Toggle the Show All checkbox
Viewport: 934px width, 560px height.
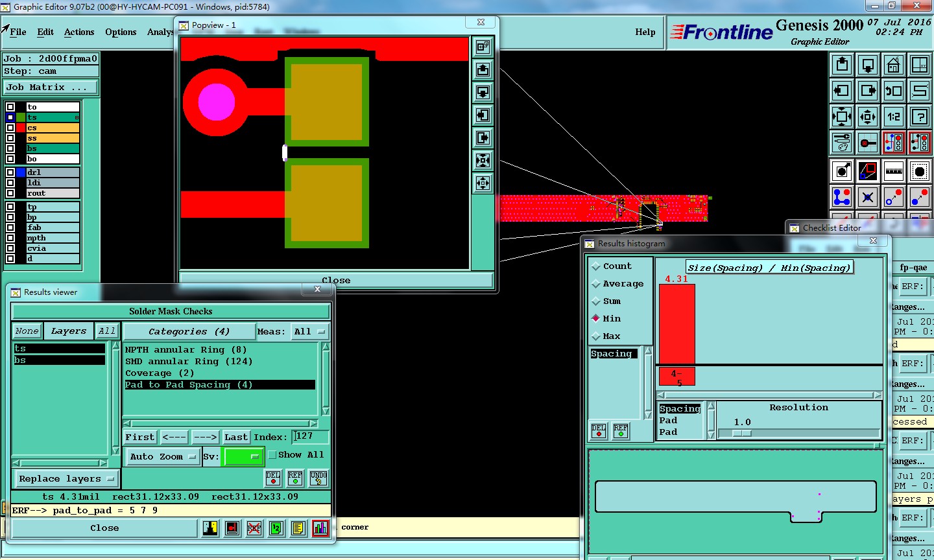coord(272,455)
